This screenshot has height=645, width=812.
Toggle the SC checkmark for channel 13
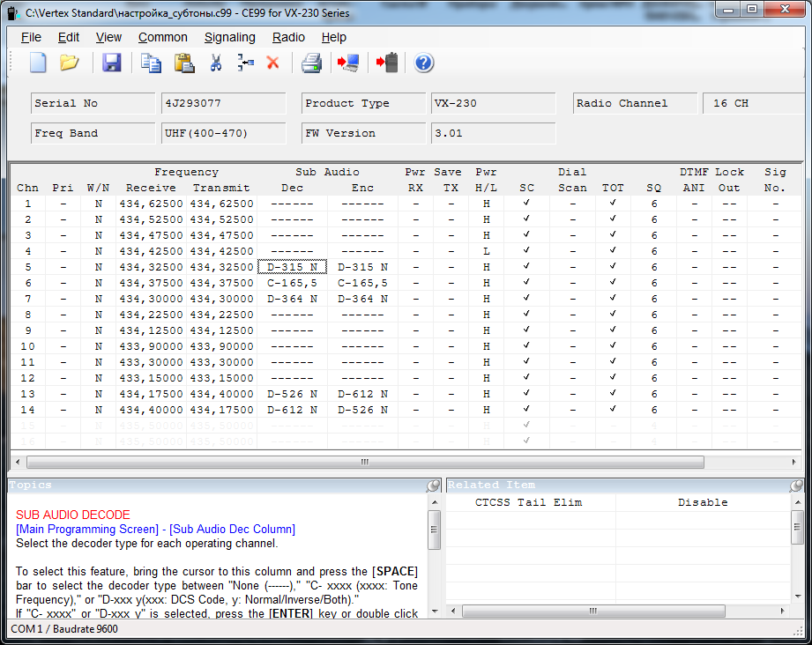(x=526, y=393)
